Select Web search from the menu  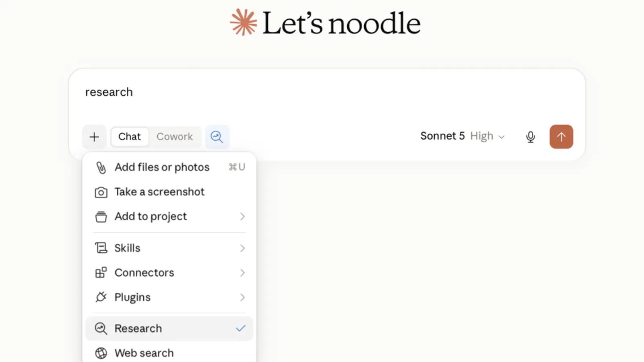pos(169,353)
